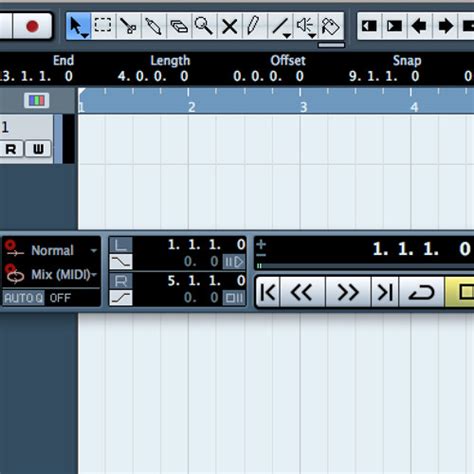Viewport: 474px width, 474px height.
Task: Click the minus nudge position button
Action: tap(261, 255)
